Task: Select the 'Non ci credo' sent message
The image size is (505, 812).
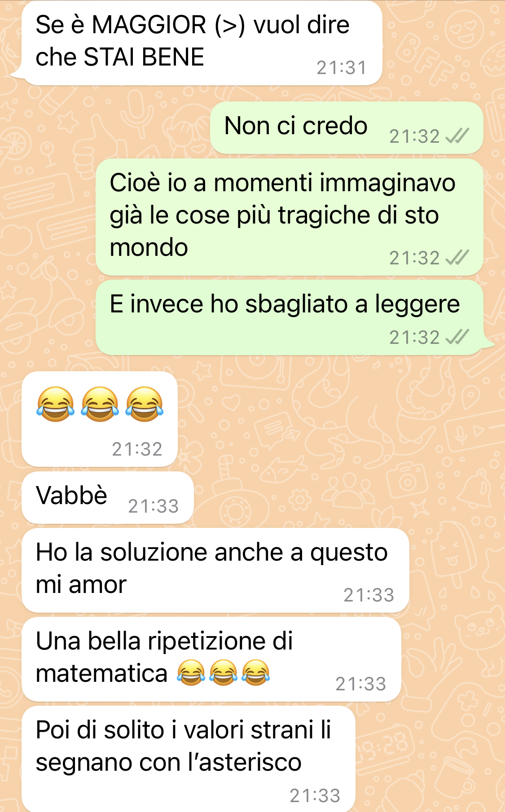Action: click(347, 128)
